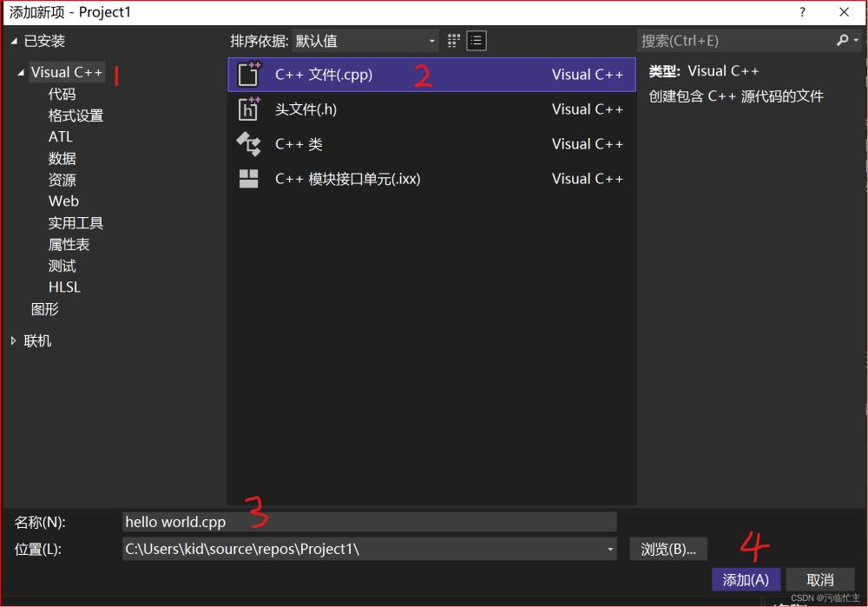
Task: Expand the 联机 tree node
Action: 14,341
